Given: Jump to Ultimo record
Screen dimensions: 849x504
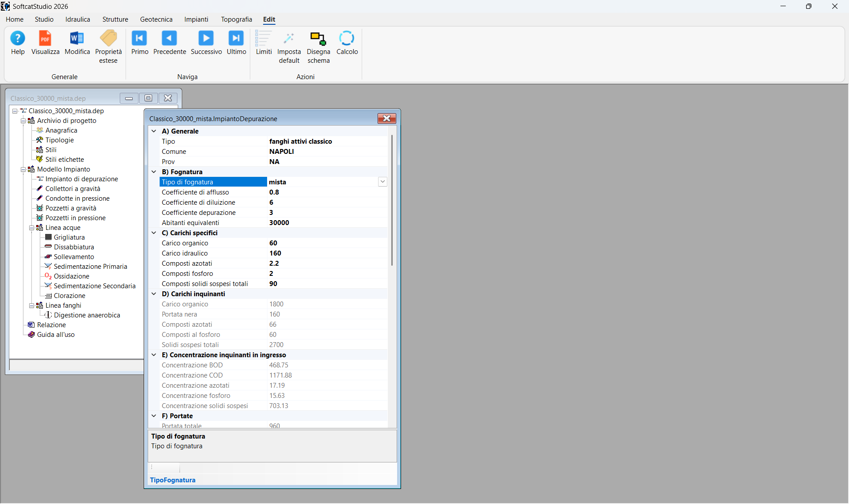Looking at the screenshot, I should pyautogui.click(x=236, y=43).
